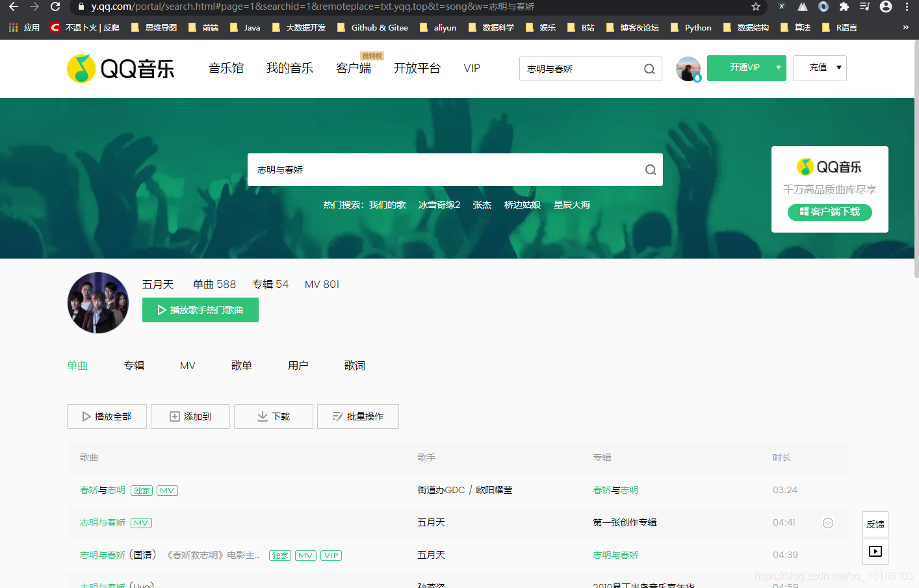Screen dimensions: 919x588
Task: Switch to the MV tab
Action: 188,366
